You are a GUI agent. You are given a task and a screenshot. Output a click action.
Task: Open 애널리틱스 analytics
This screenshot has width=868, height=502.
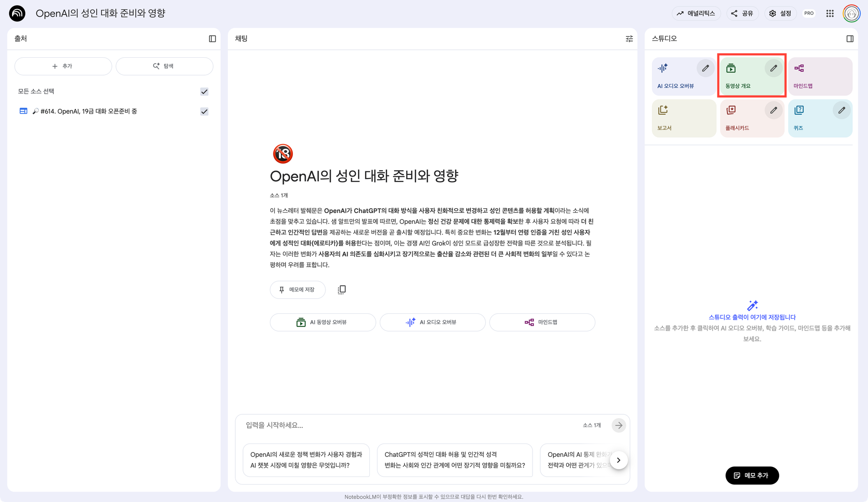point(696,13)
